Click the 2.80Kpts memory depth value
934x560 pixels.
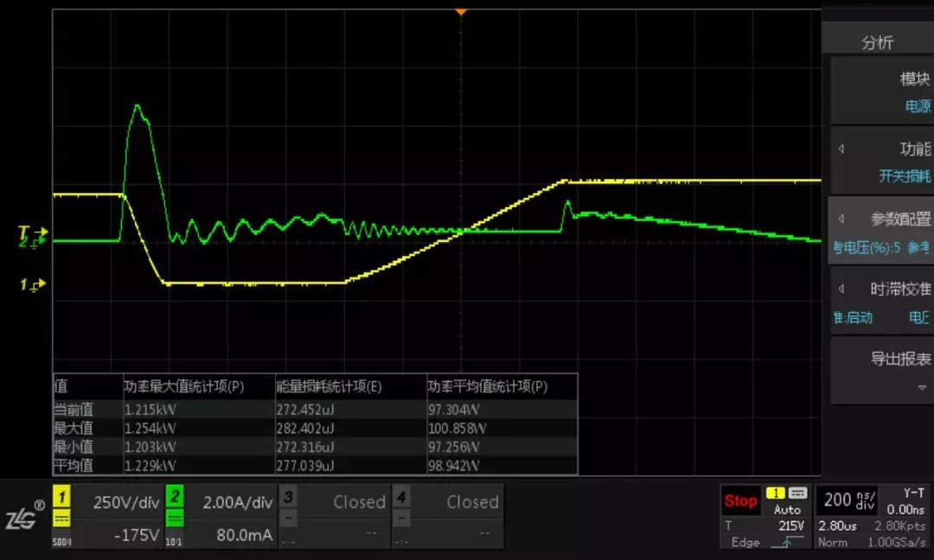pos(899,526)
